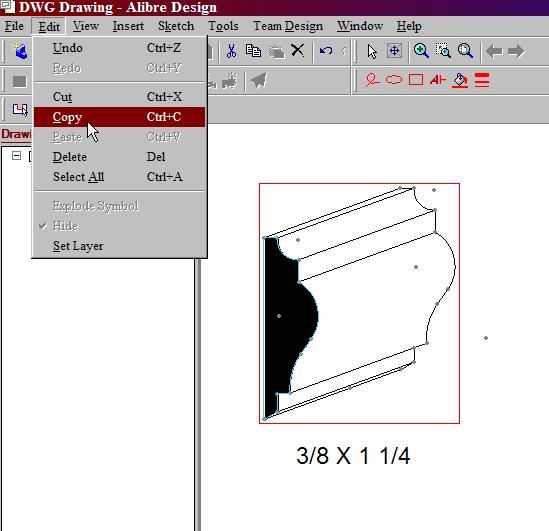Activate the Select arrow tool
Viewport: 549px width, 531px height.
click(x=372, y=52)
